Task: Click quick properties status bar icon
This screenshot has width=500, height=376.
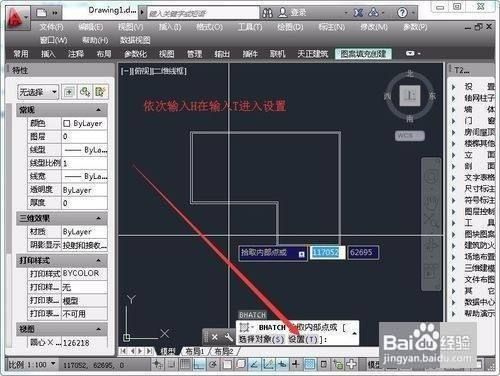Action: tap(324, 364)
